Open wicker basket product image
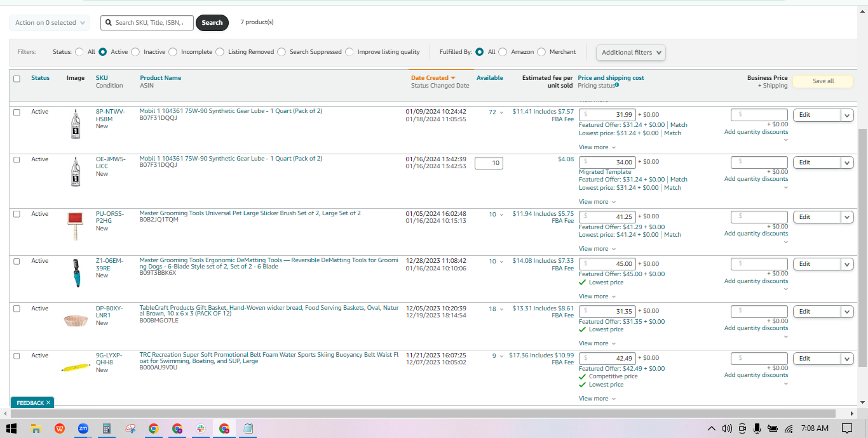Viewport: 868px width, 438px height. coord(76,321)
